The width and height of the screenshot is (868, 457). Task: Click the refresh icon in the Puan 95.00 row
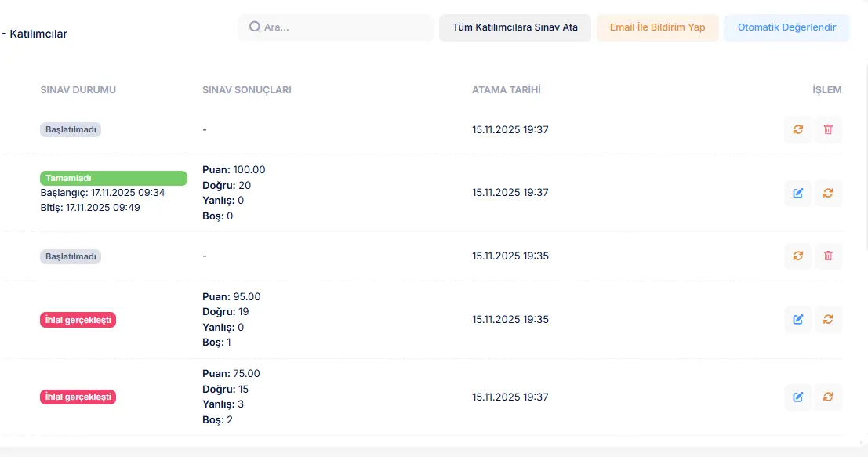(x=828, y=319)
